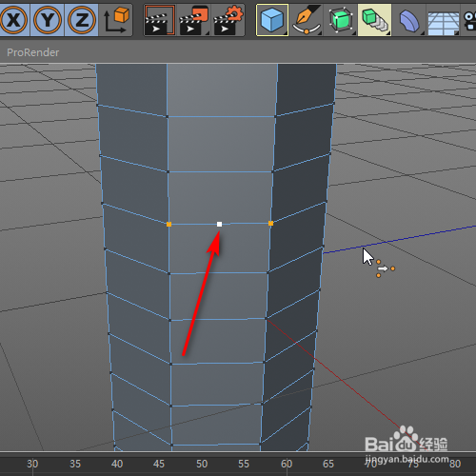Image resolution: width=476 pixels, height=476 pixels.
Task: Toggle the Z axis lock
Action: 82,20
